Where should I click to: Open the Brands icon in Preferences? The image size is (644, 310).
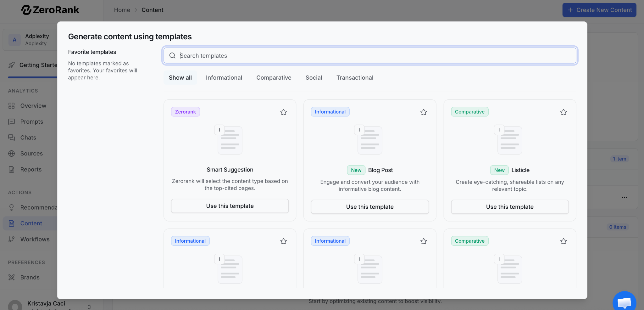[12, 277]
